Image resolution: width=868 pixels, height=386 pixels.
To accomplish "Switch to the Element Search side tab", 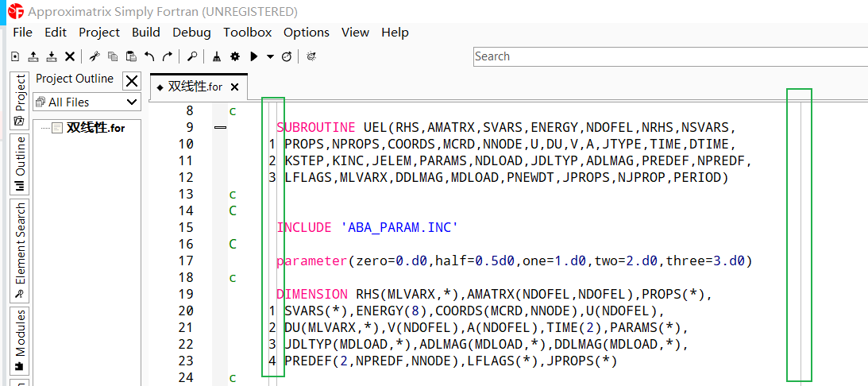I will 19,250.
